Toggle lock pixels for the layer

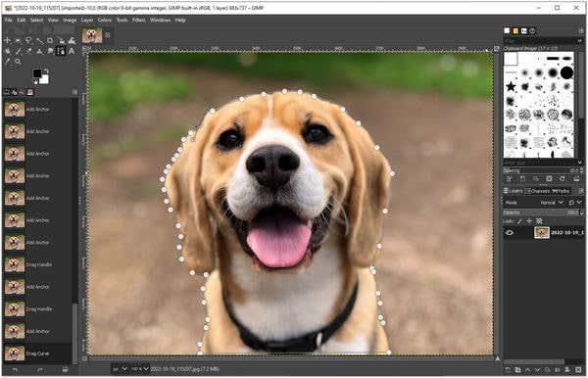pos(519,221)
